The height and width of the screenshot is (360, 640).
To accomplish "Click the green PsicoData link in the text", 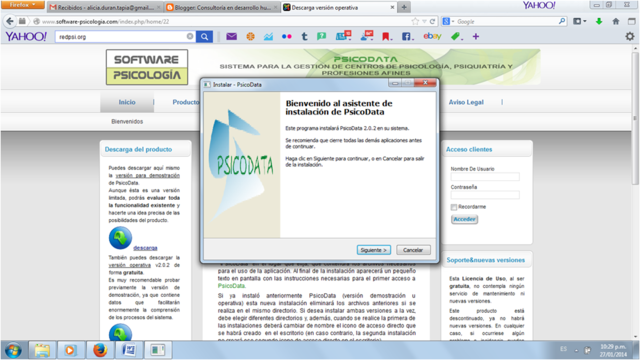I will pyautogui.click(x=231, y=286).
